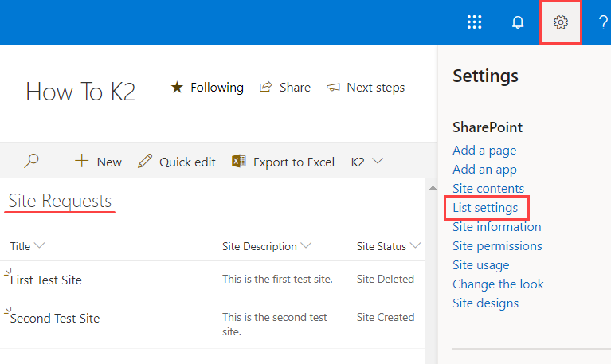The height and width of the screenshot is (364, 611).
Task: Click Quick edit text
Action: pos(187,162)
